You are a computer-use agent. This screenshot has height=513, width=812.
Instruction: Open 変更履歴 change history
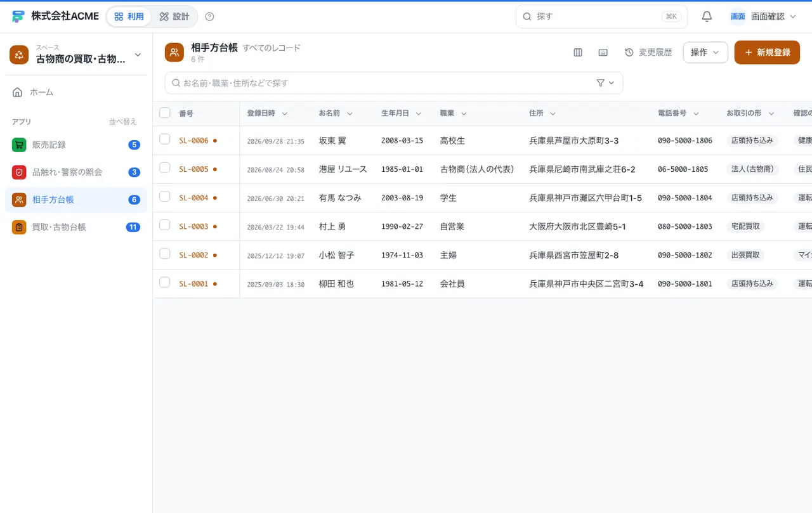648,53
